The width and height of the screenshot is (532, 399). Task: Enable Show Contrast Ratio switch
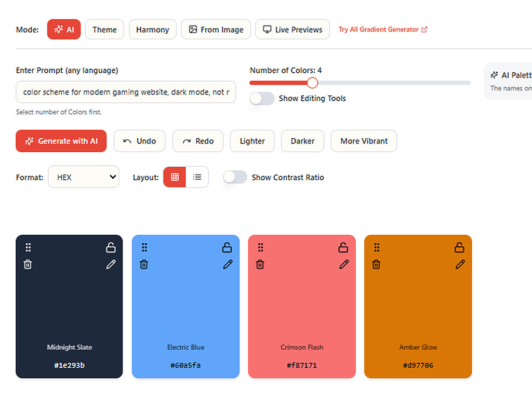[x=235, y=177]
